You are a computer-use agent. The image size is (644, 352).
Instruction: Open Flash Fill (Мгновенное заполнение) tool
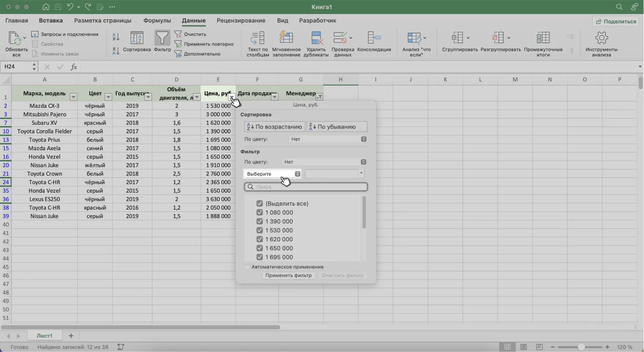(x=286, y=38)
